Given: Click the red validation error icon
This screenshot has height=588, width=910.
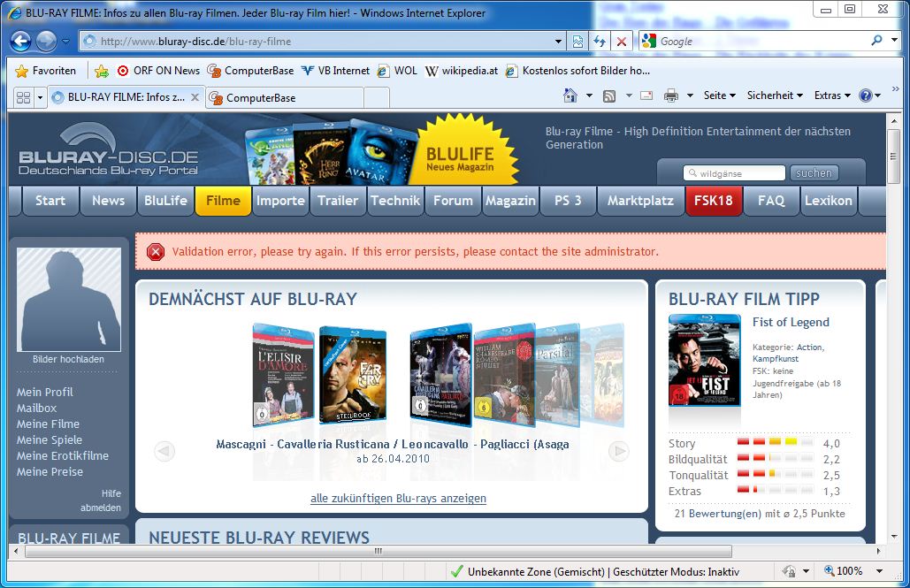Looking at the screenshot, I should [x=156, y=252].
